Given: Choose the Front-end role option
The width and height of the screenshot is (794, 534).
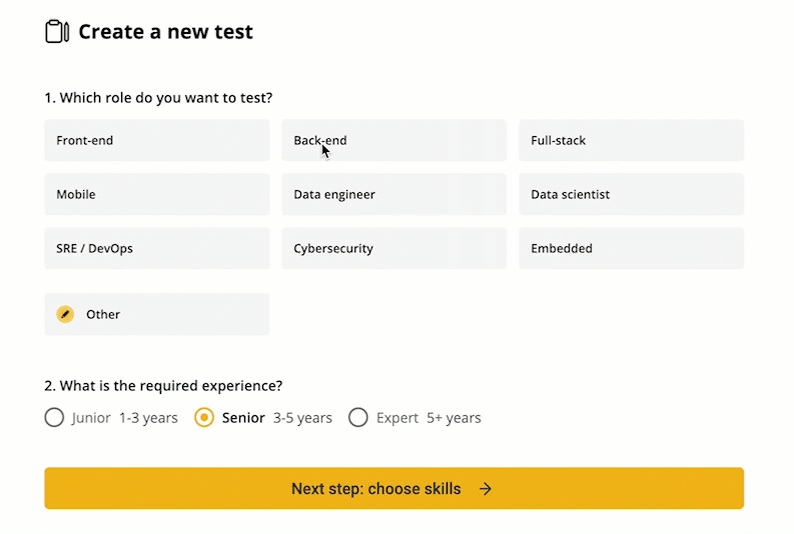Looking at the screenshot, I should click(157, 141).
